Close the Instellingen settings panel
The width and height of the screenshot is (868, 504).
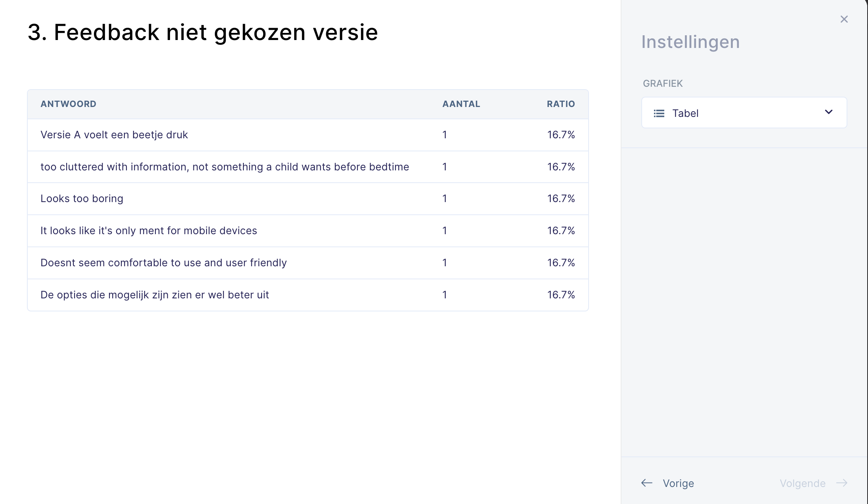844,19
